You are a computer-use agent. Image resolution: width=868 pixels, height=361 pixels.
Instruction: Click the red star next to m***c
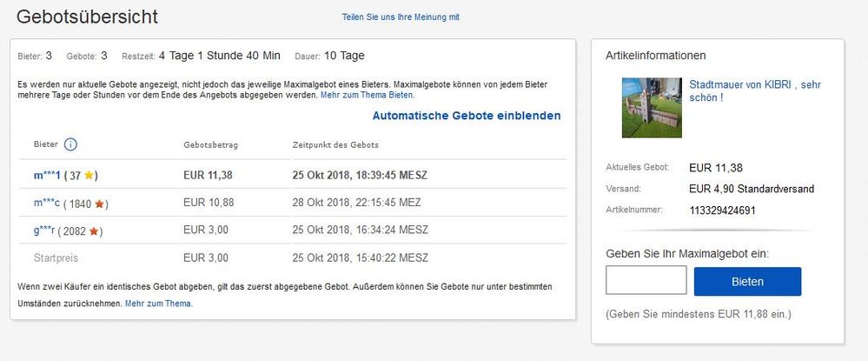(99, 204)
